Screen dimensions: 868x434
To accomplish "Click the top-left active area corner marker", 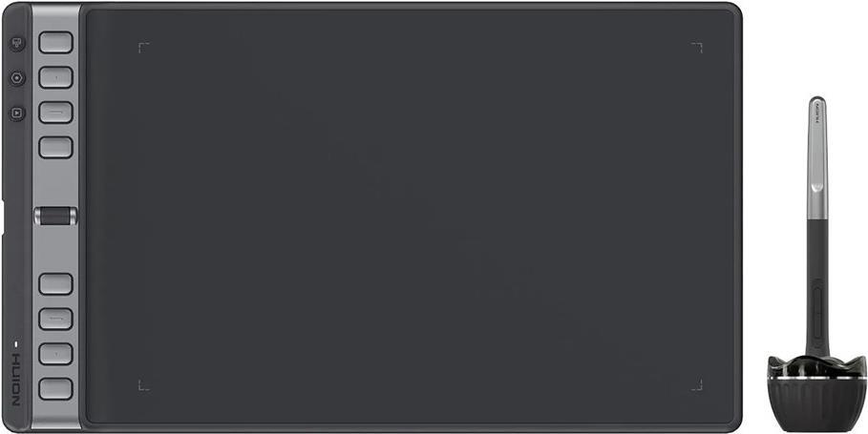I will (x=143, y=48).
